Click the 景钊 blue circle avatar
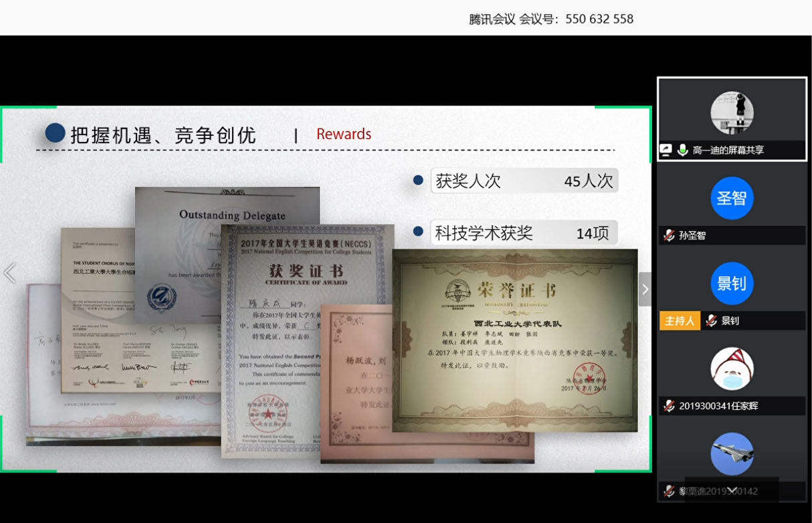 point(732,284)
